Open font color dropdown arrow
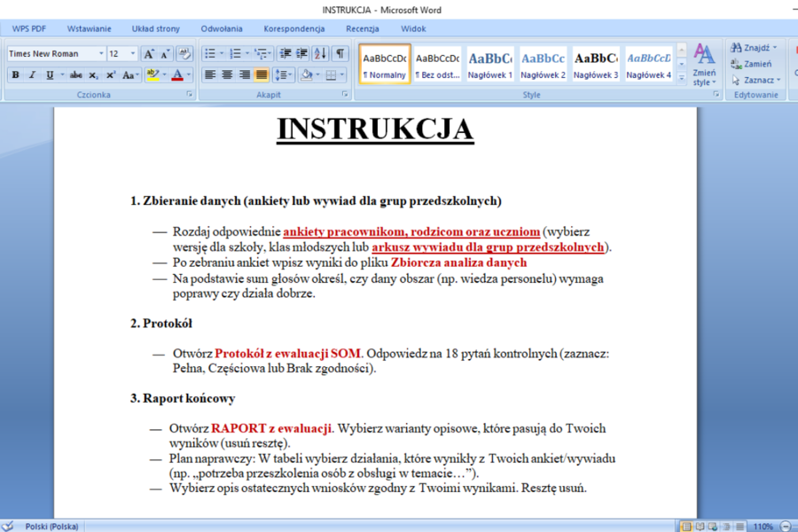The height and width of the screenshot is (532, 798). 189,74
